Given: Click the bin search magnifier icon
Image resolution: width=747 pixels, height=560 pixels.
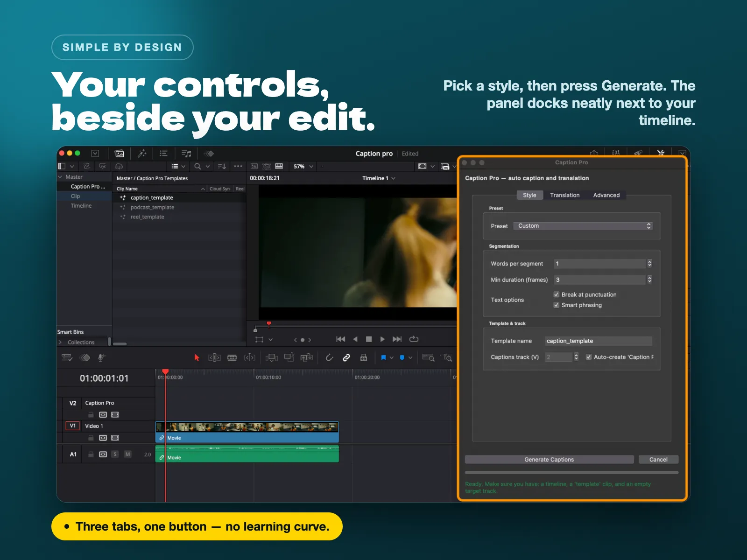Looking at the screenshot, I should coord(197,166).
